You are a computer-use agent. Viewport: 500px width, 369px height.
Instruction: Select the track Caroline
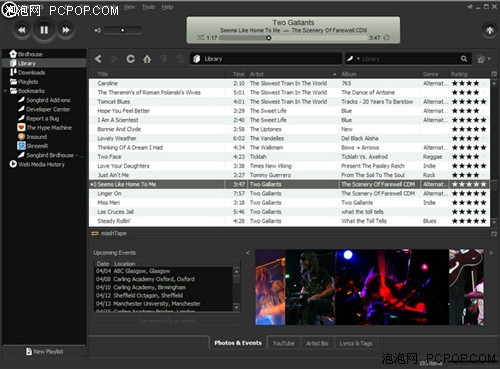(x=289, y=83)
